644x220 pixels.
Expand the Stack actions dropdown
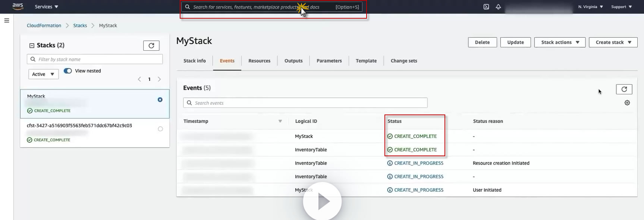click(x=560, y=43)
